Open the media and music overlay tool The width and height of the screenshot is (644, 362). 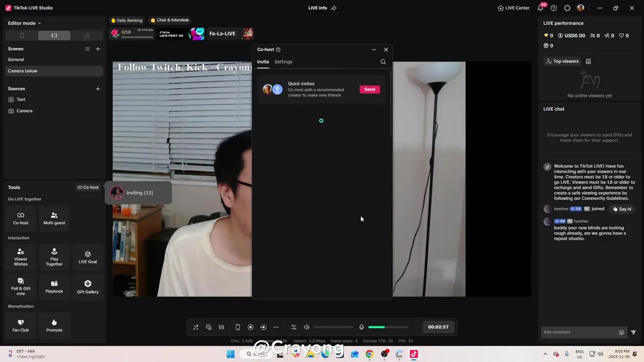(209, 327)
